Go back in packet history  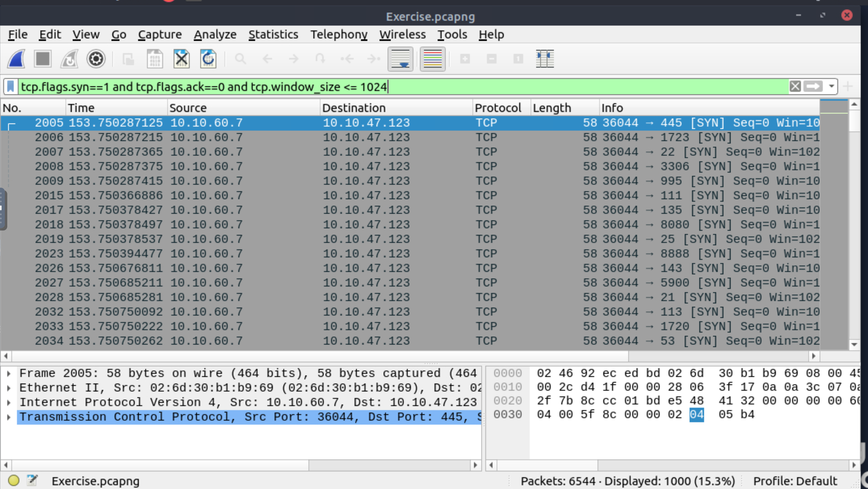coord(267,59)
